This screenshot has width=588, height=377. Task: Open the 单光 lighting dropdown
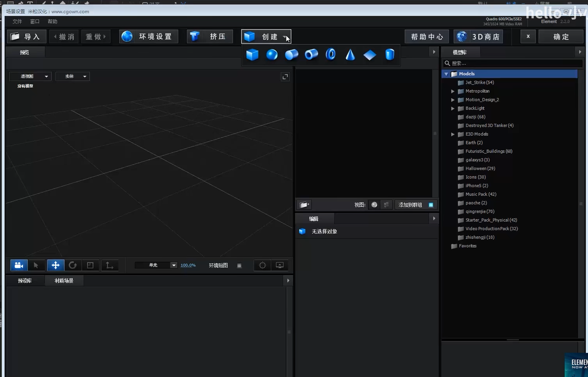[156, 265]
